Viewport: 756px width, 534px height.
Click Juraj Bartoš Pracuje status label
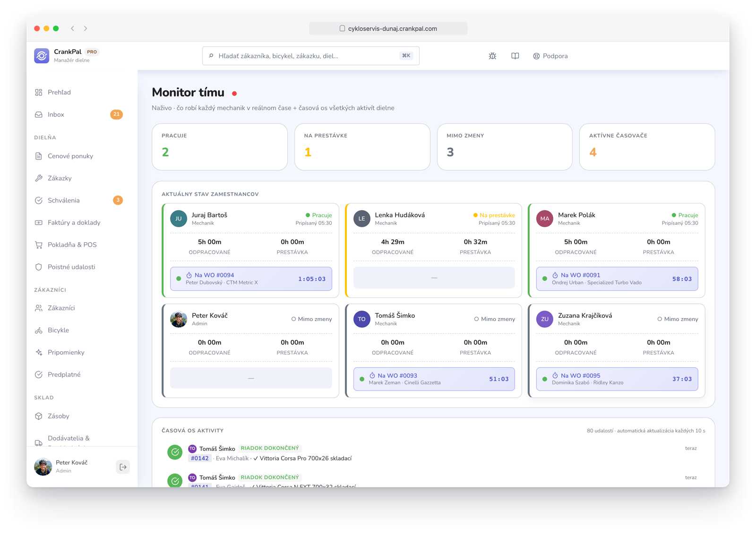pyautogui.click(x=319, y=215)
